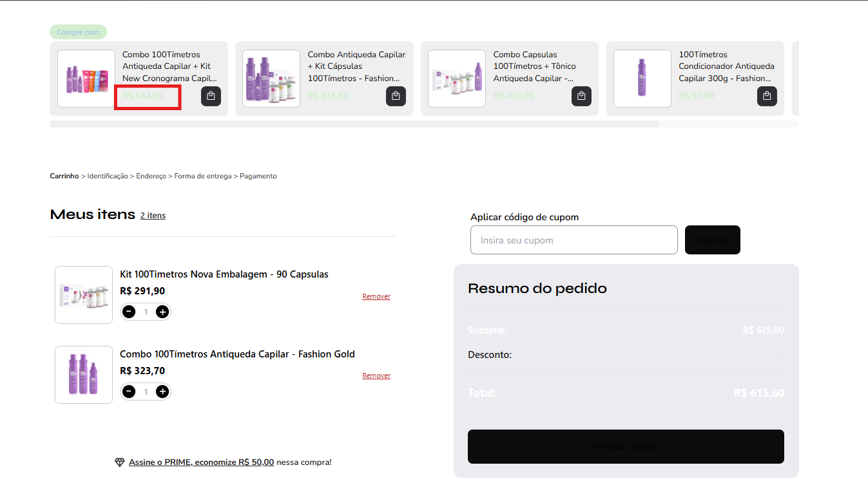Add 100Tímetros Condicionador Antiqueda to bag
The height and width of the screenshot is (483, 868).
[767, 96]
